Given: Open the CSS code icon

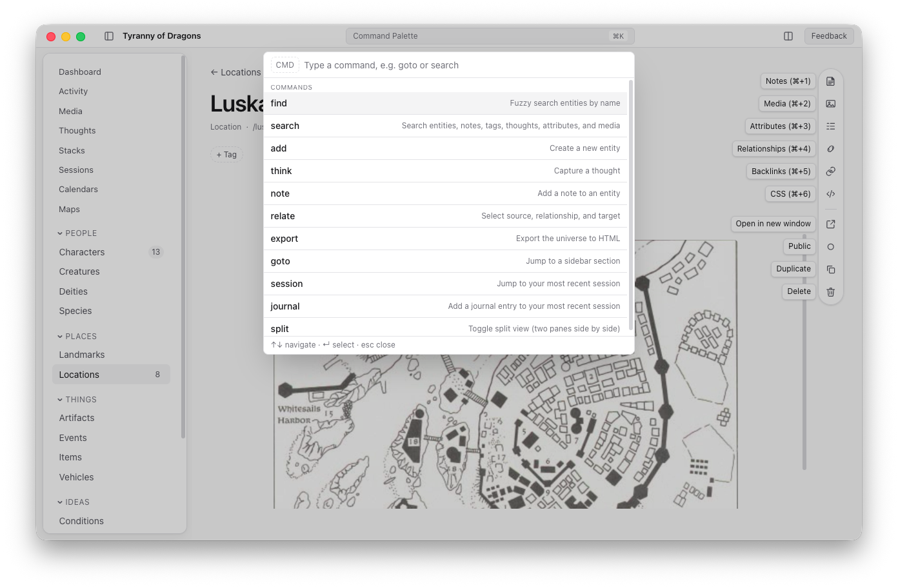Looking at the screenshot, I should (x=831, y=194).
